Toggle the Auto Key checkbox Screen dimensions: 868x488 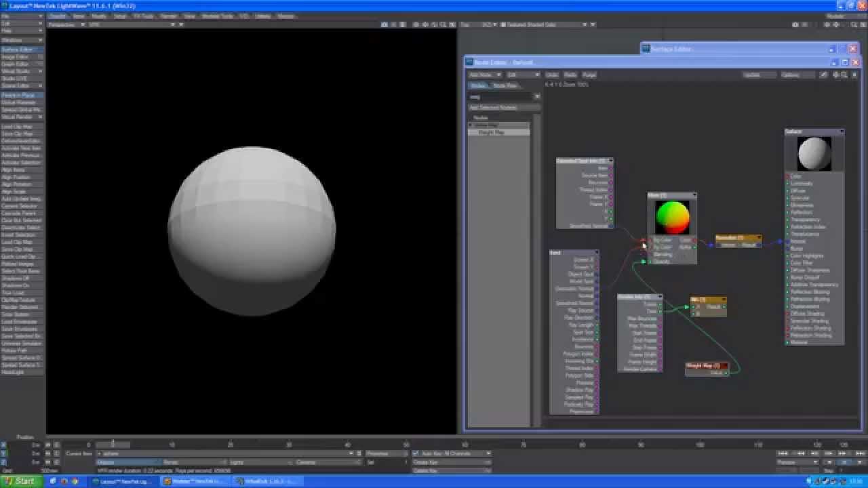416,453
